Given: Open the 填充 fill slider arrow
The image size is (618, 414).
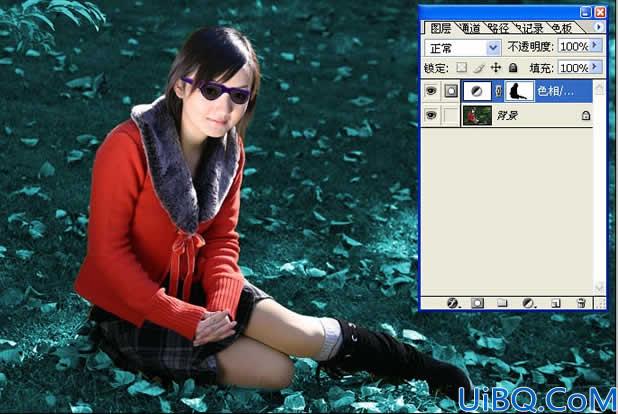Looking at the screenshot, I should pyautogui.click(x=596, y=67).
